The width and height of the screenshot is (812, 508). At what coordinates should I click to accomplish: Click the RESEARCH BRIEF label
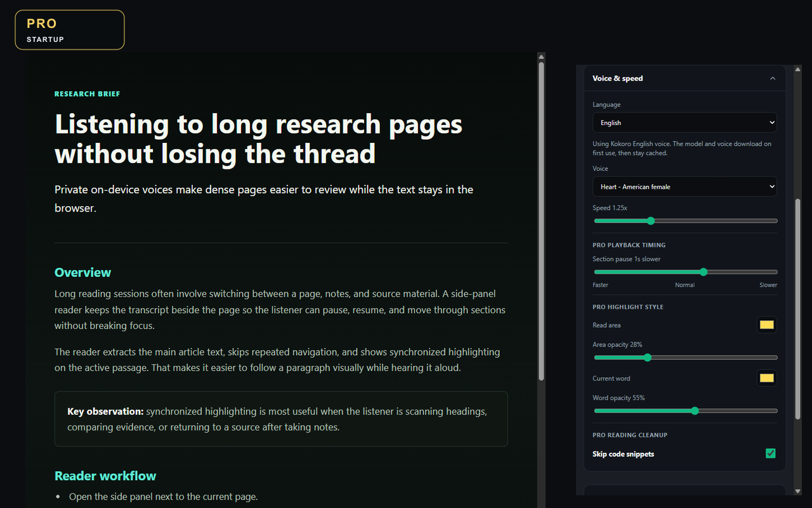point(87,94)
